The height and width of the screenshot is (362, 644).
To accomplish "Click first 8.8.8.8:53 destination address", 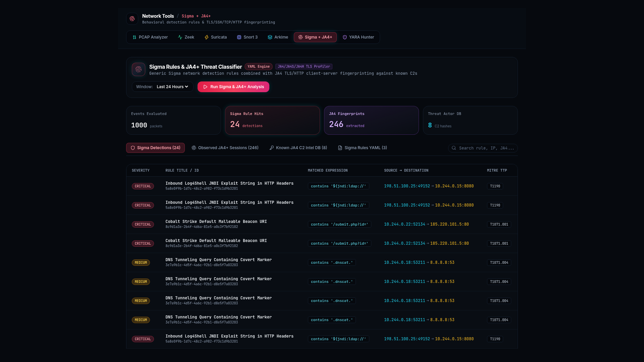I will point(442,263).
